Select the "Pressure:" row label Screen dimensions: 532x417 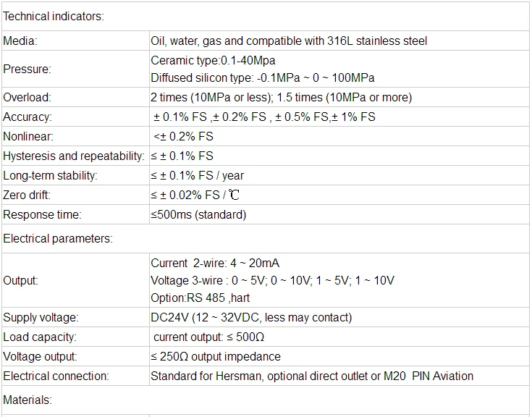(x=27, y=69)
